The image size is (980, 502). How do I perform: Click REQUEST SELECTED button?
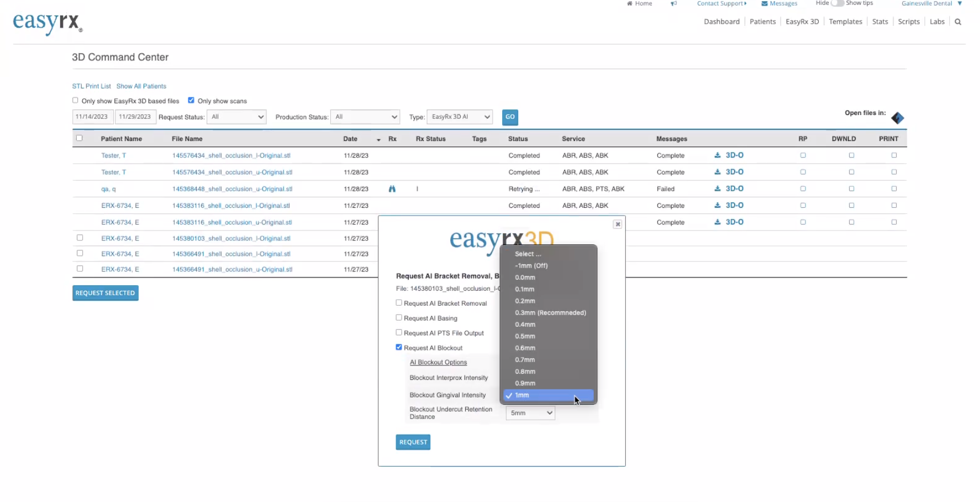tap(105, 293)
